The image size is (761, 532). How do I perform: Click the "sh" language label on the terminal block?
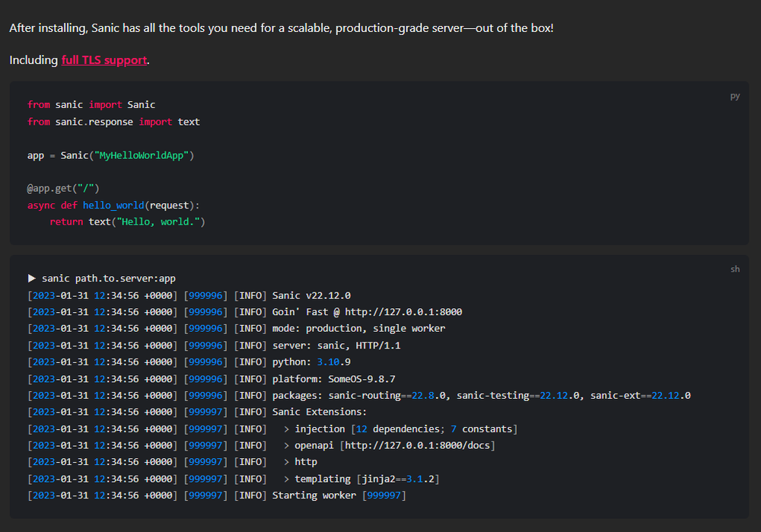tap(735, 269)
